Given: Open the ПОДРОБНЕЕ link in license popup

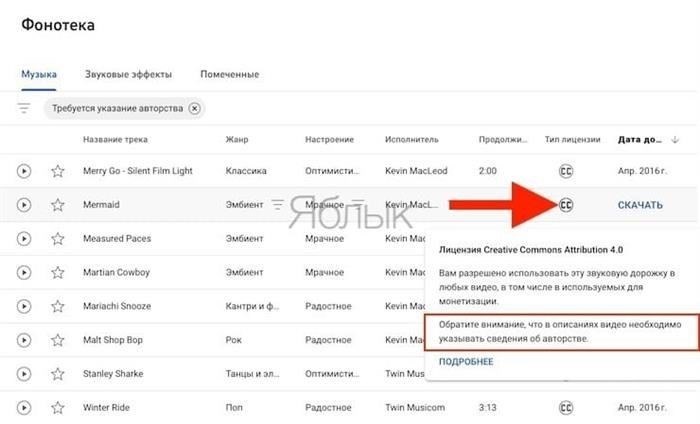Looking at the screenshot, I should [466, 362].
